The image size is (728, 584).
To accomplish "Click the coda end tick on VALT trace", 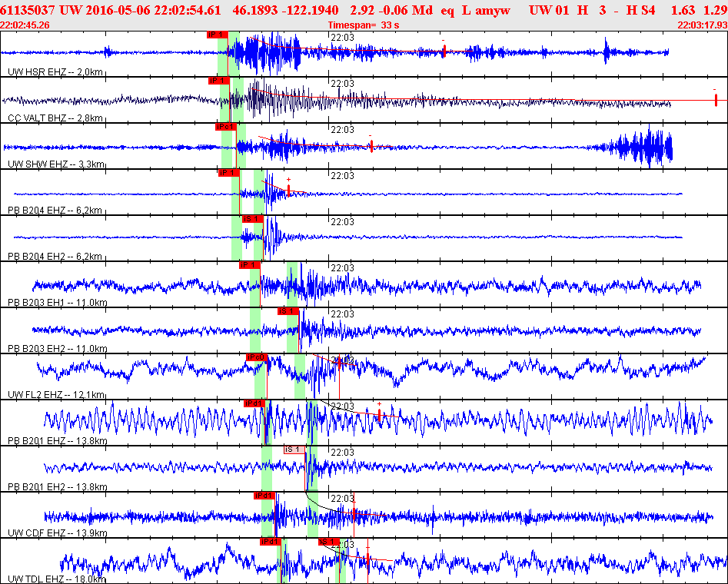I will (716, 99).
